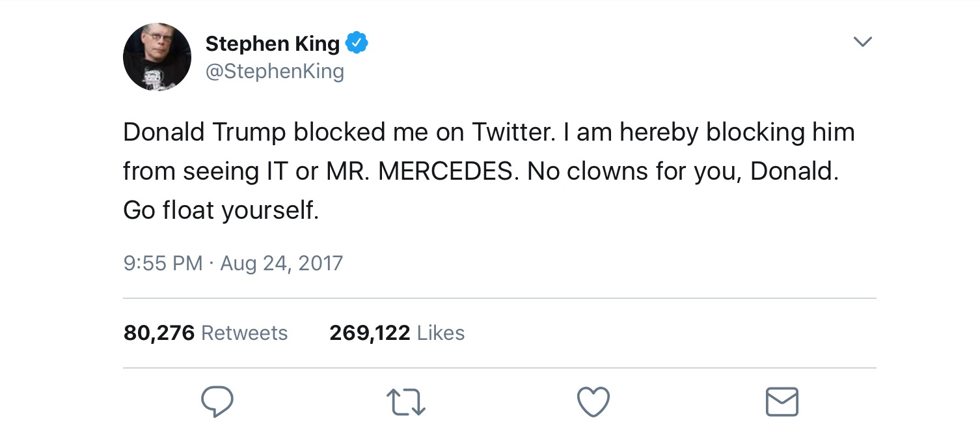
Task: Open Stephen King's profile picture
Action: tap(157, 57)
